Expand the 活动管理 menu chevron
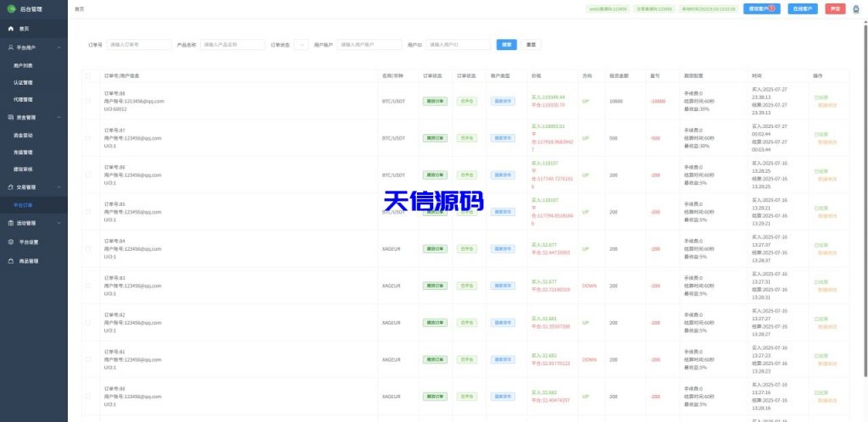This screenshot has height=422, width=868. point(58,223)
